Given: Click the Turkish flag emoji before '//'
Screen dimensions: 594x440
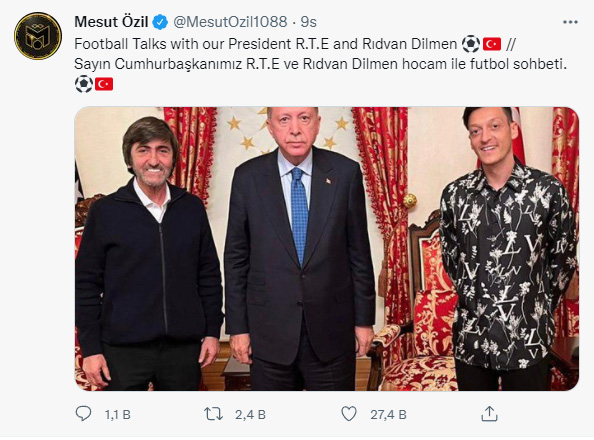Looking at the screenshot, I should click(492, 44).
